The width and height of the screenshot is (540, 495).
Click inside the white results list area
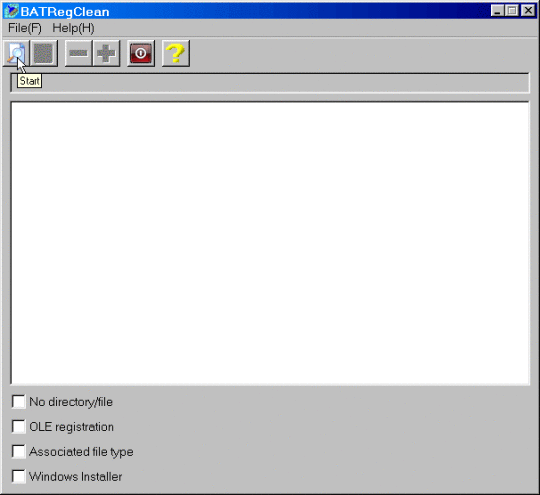click(270, 243)
